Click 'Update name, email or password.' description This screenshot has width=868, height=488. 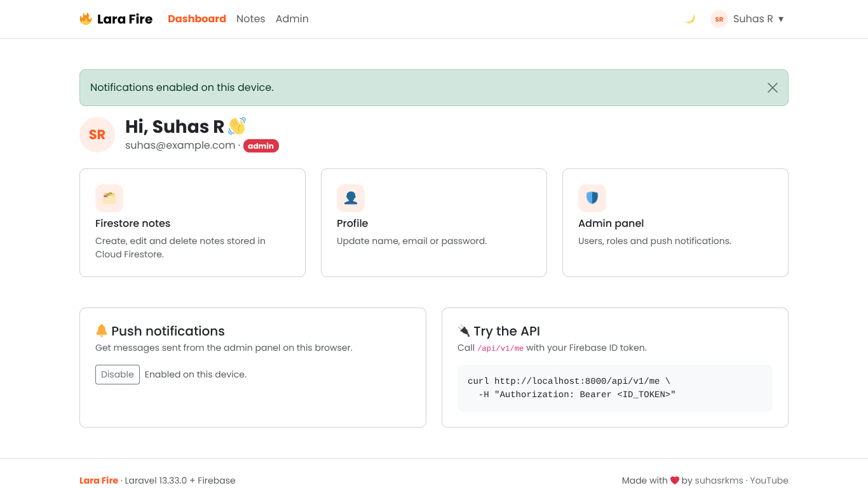[412, 241]
